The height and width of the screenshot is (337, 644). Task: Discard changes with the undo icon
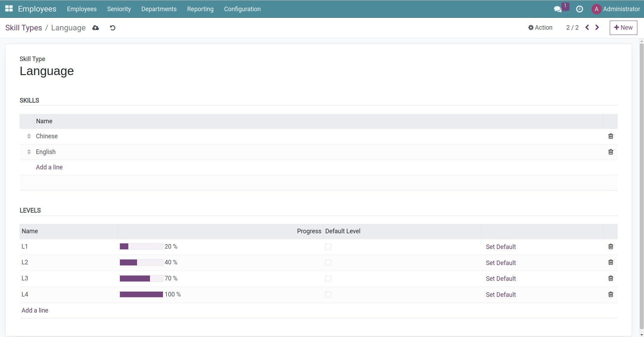click(113, 28)
